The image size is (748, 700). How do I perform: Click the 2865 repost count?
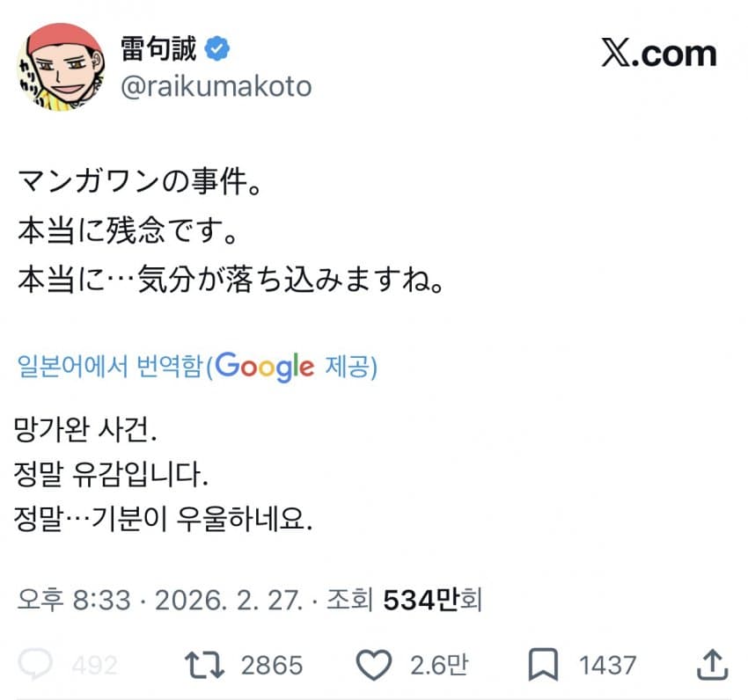272,665
